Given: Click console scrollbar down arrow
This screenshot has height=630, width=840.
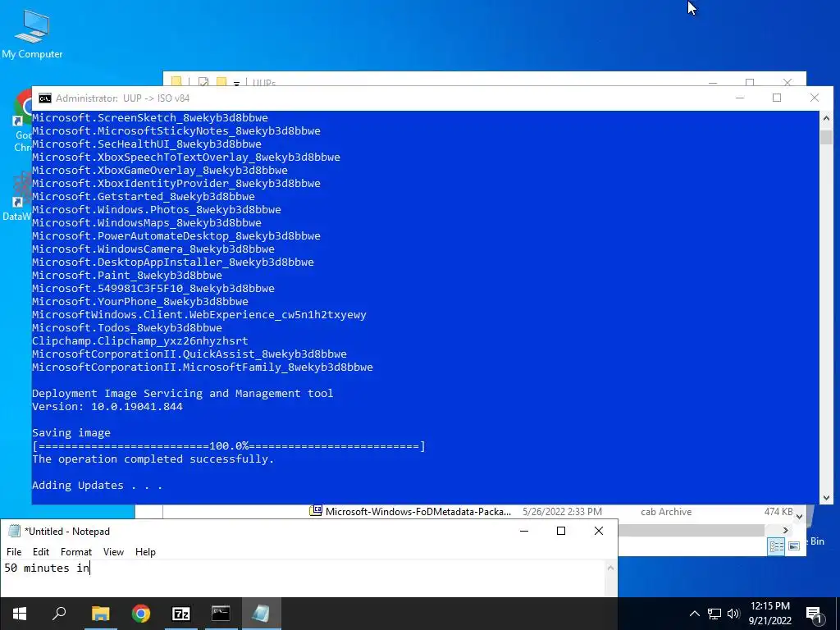Looking at the screenshot, I should pyautogui.click(x=826, y=498).
